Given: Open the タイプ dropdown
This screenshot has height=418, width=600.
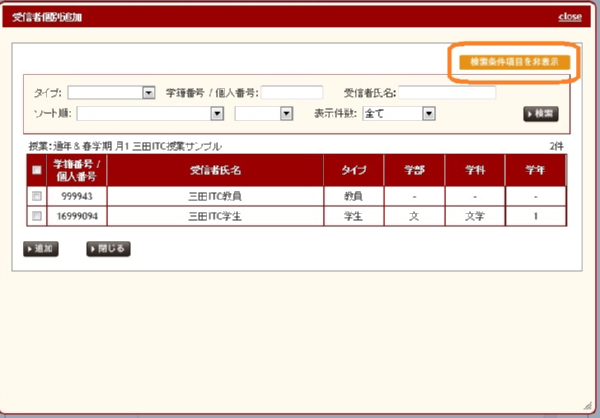Looking at the screenshot, I should (111, 93).
